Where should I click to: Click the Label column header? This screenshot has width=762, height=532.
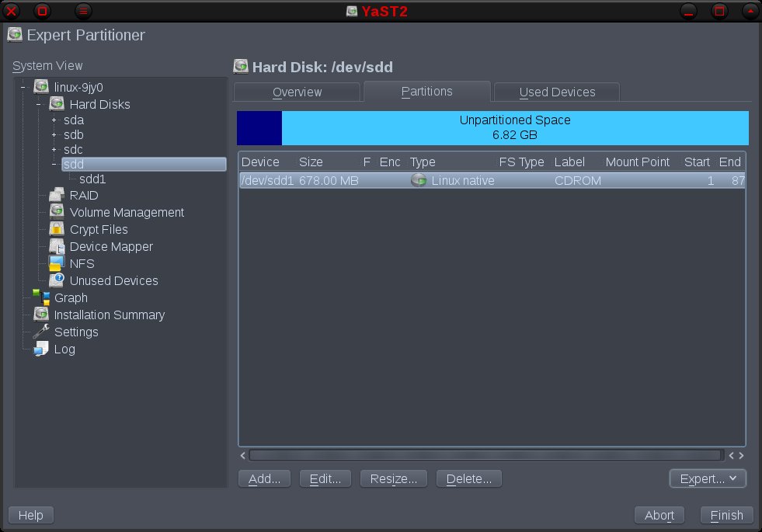tap(569, 162)
